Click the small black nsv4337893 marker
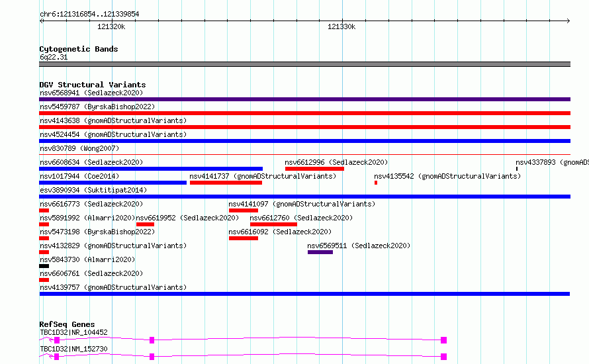The image size is (589, 364). click(x=517, y=169)
